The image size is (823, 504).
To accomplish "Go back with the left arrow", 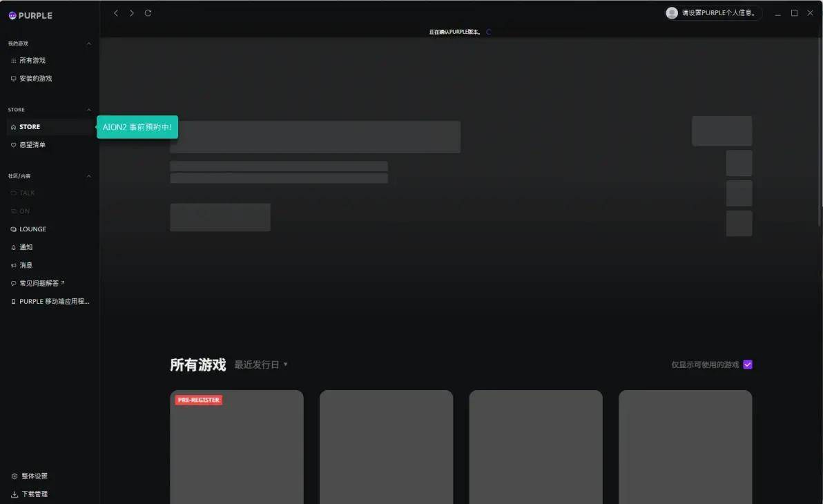I will pos(116,13).
